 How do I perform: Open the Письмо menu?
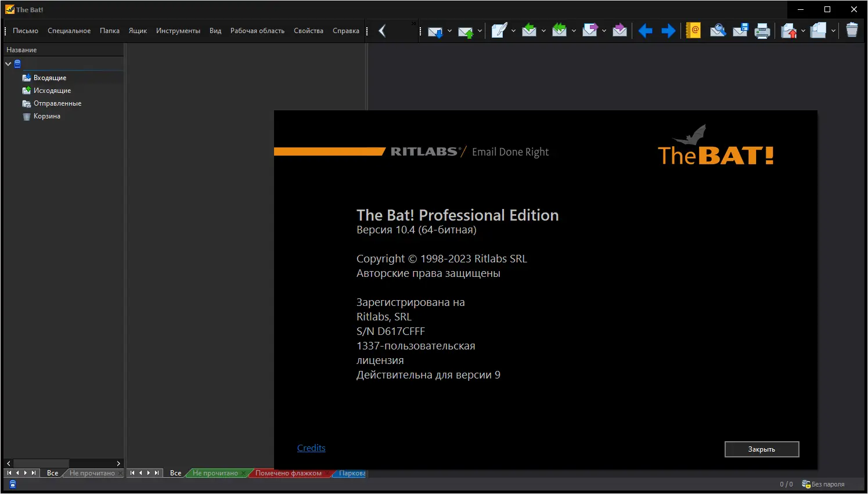26,31
